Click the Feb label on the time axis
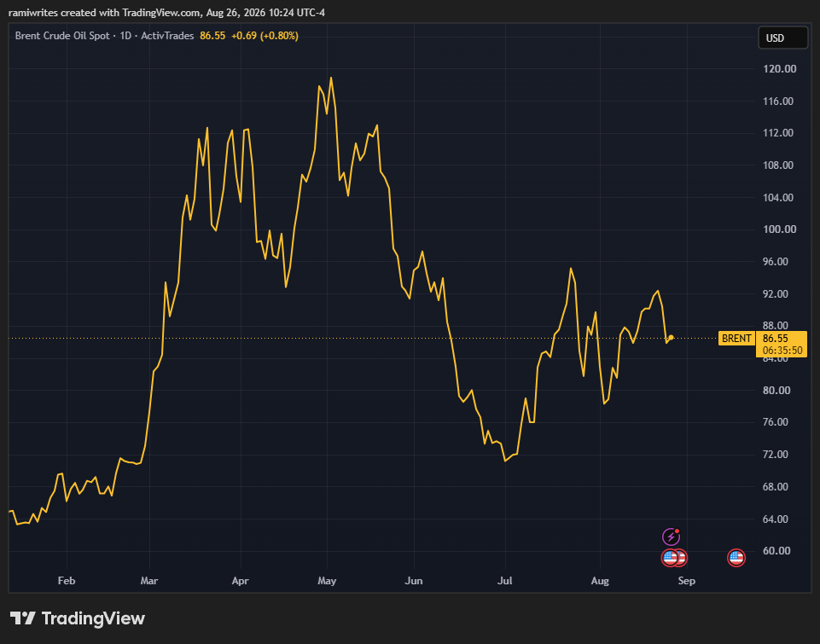 (x=67, y=581)
